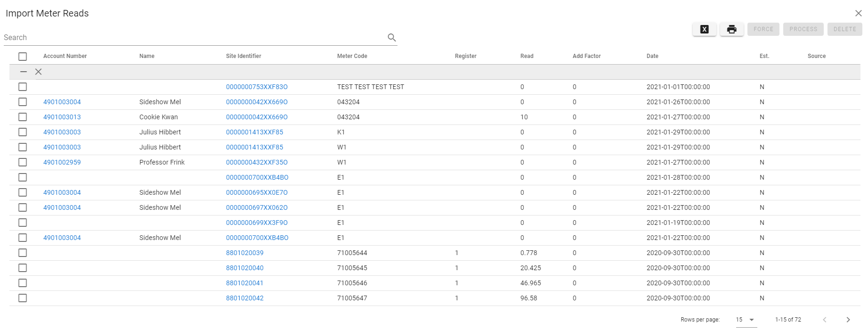
Task: Click the minus icon in filter row
Action: [24, 72]
